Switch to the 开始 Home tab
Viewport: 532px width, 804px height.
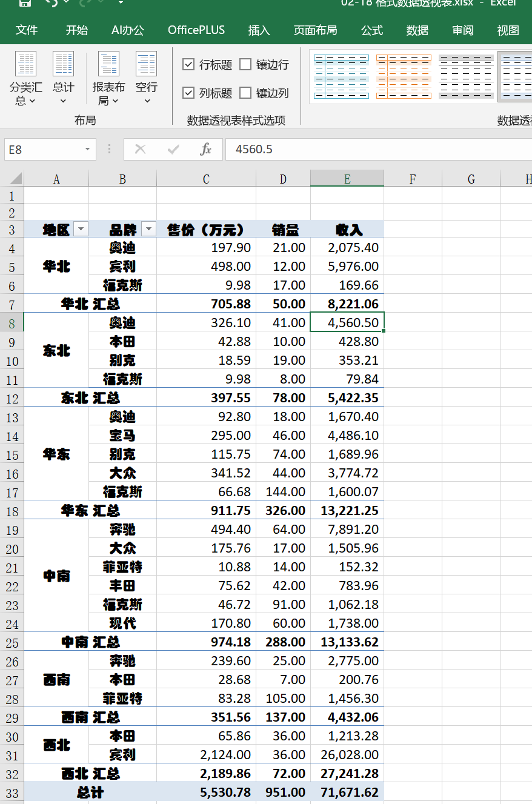pyautogui.click(x=77, y=30)
